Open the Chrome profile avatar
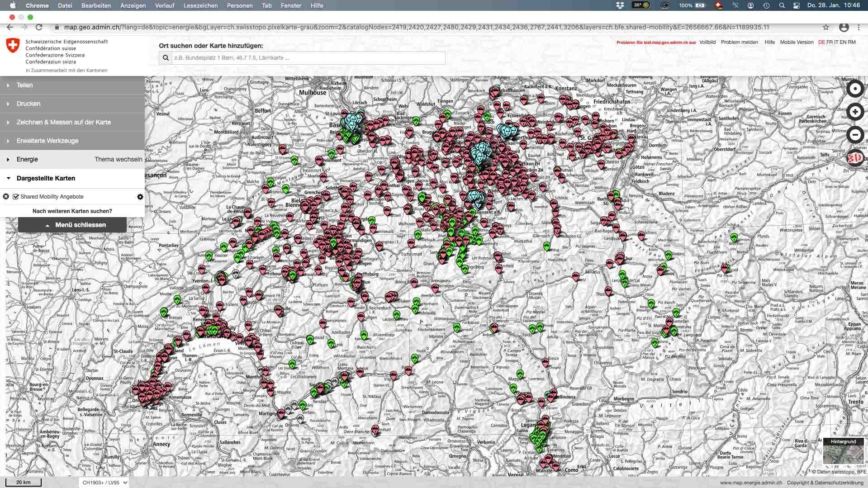Image resolution: width=868 pixels, height=488 pixels. 844,27
